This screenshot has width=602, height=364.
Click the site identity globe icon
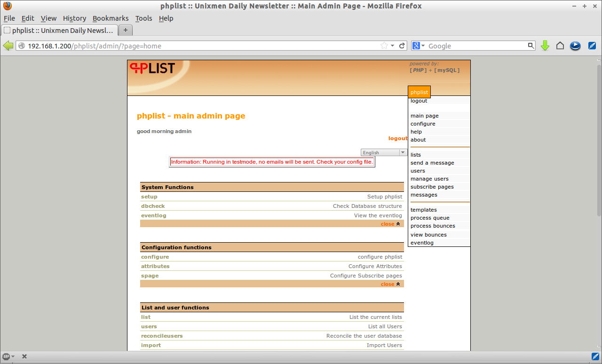pyautogui.click(x=22, y=46)
